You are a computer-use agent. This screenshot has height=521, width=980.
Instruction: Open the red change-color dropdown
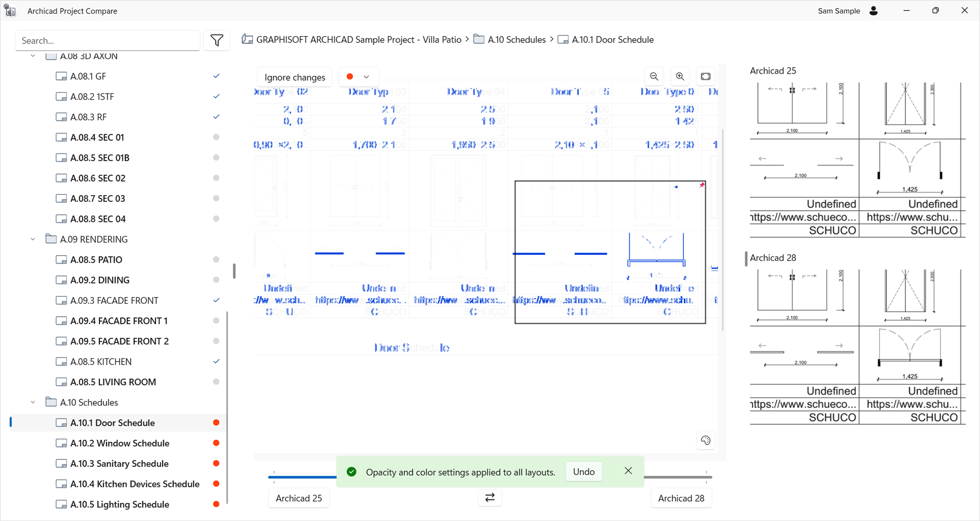358,77
